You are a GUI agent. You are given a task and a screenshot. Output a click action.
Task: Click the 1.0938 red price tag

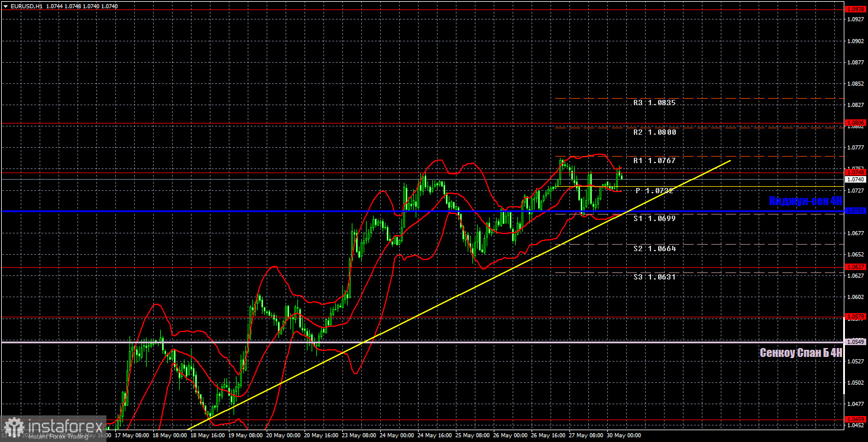(x=856, y=9)
